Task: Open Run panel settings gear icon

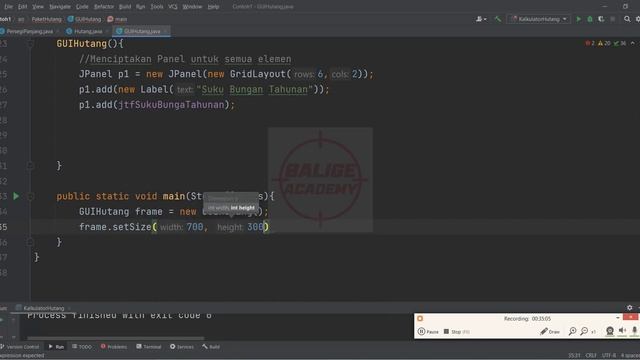Action: pyautogui.click(x=629, y=308)
